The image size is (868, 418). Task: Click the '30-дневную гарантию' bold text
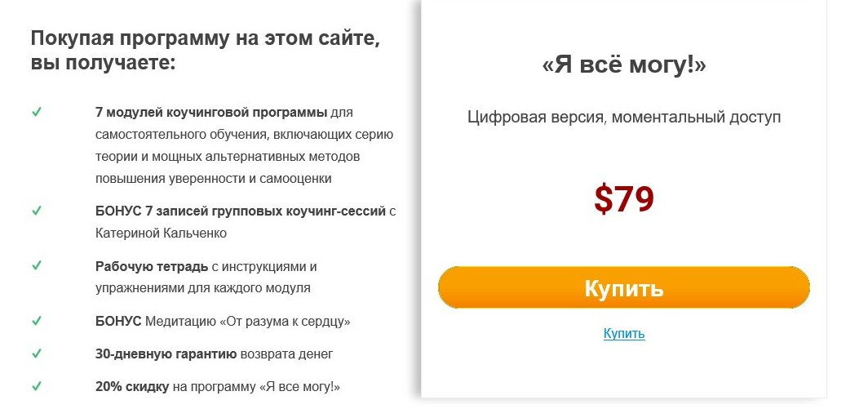click(166, 354)
